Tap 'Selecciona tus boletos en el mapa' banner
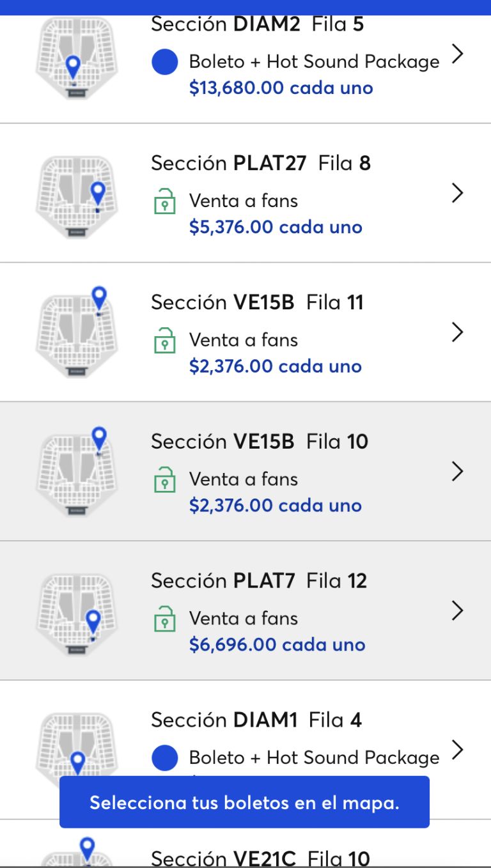491x868 pixels. click(244, 802)
